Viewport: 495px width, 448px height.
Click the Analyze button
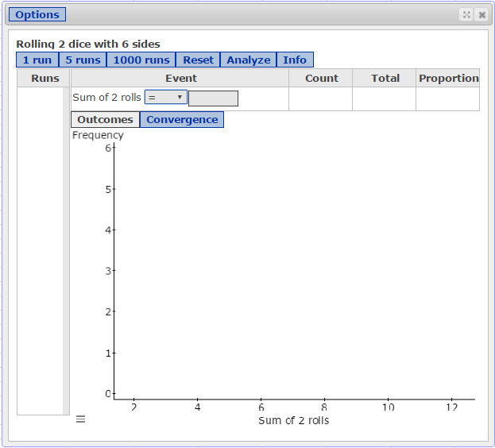point(248,60)
